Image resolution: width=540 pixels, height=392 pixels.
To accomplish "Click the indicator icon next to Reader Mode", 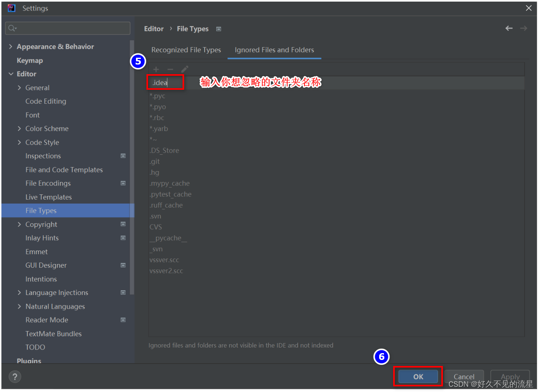I will [x=123, y=320].
